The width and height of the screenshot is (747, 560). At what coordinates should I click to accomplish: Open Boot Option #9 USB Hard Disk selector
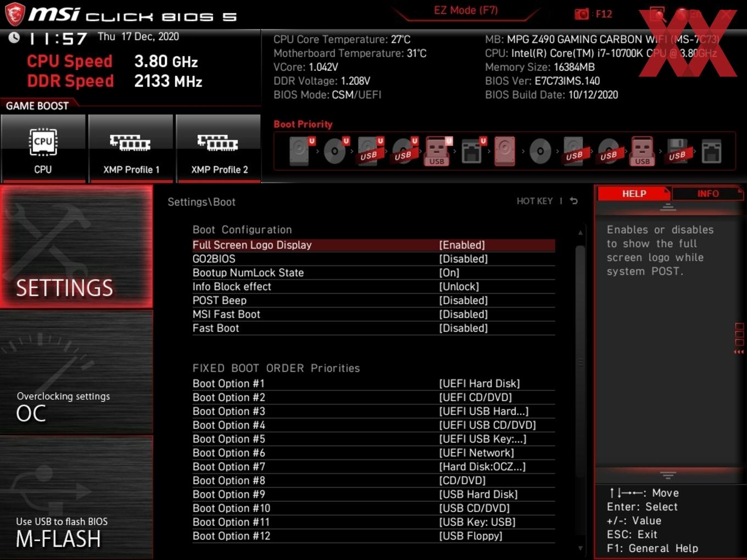point(374,494)
